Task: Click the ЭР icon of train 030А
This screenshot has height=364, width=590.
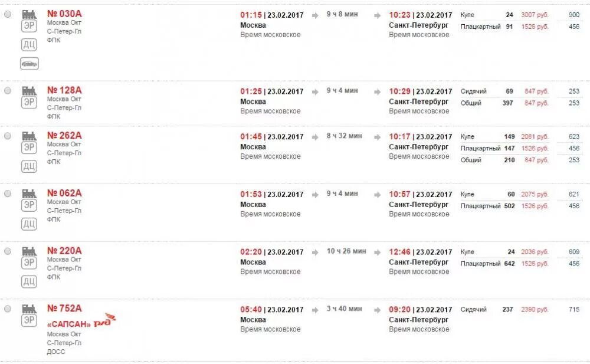Action: 29,27
